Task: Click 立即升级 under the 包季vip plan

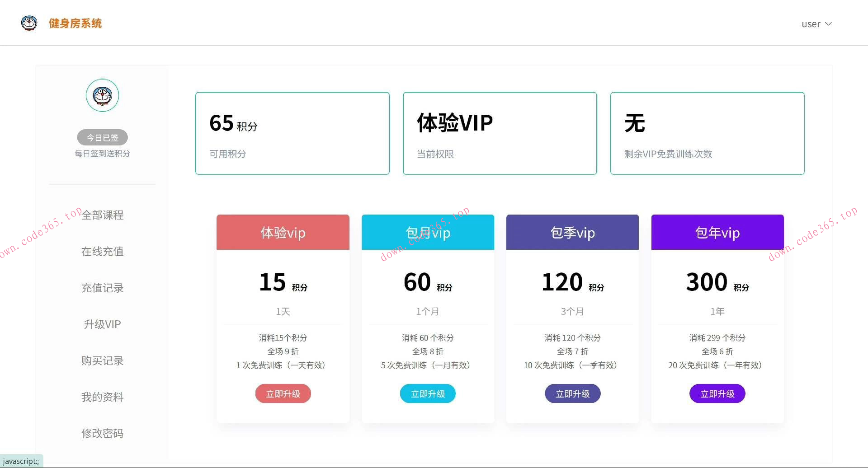Action: click(572, 393)
